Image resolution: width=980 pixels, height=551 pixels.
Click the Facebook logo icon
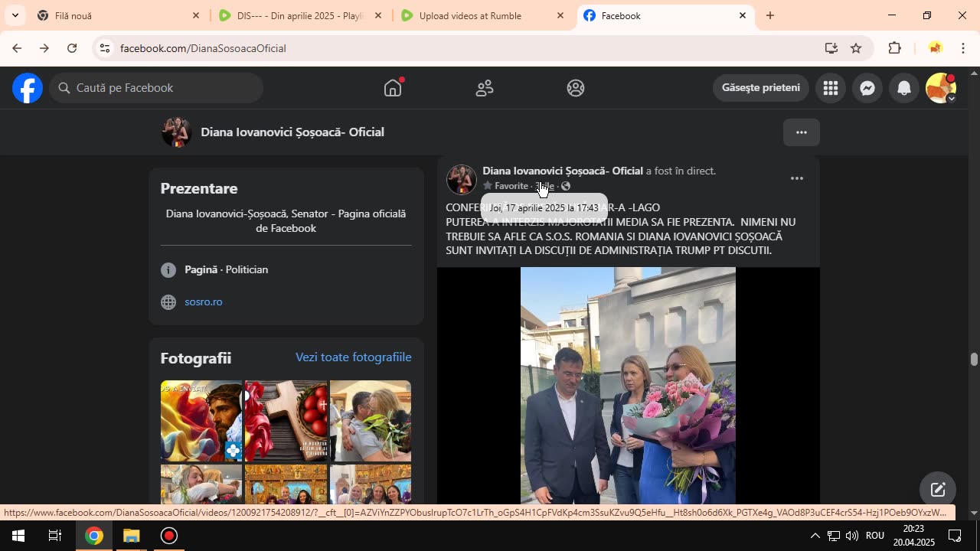coord(28,88)
